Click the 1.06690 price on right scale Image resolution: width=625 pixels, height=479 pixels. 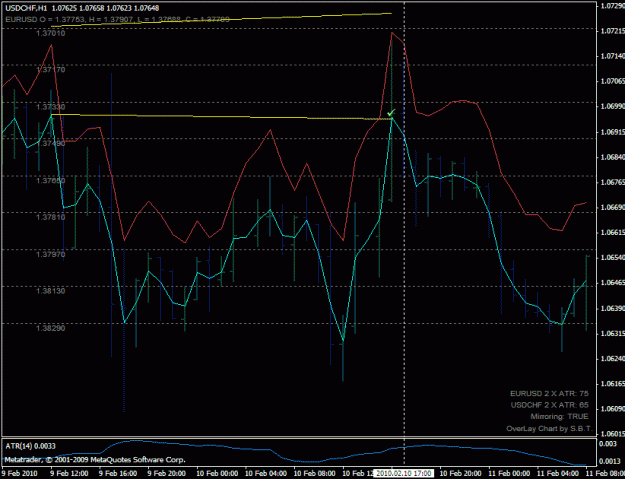613,207
